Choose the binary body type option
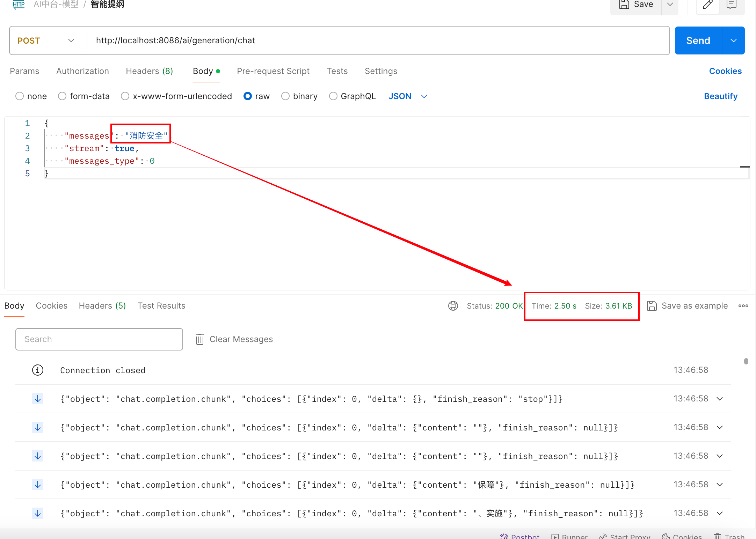Viewport: 756px width, 539px height. (285, 96)
